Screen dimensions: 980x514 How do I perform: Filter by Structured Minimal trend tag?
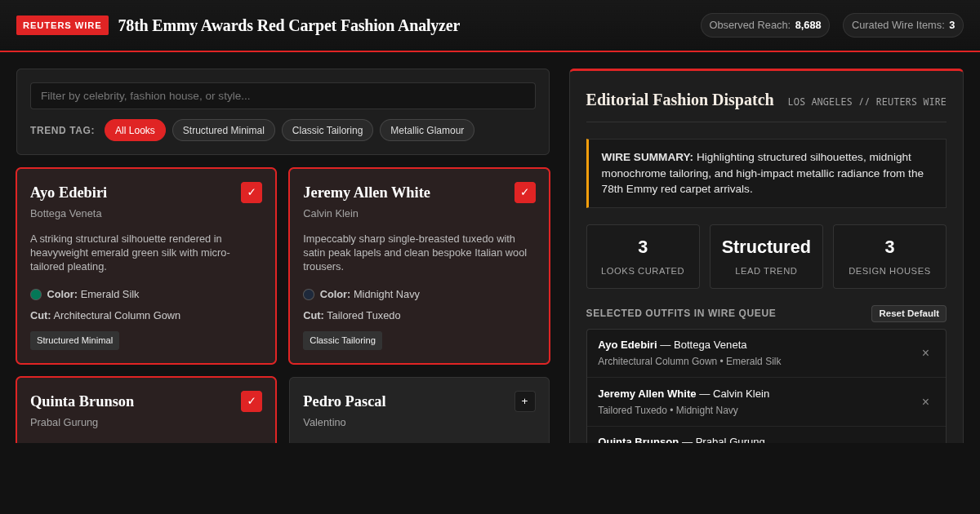(x=224, y=131)
